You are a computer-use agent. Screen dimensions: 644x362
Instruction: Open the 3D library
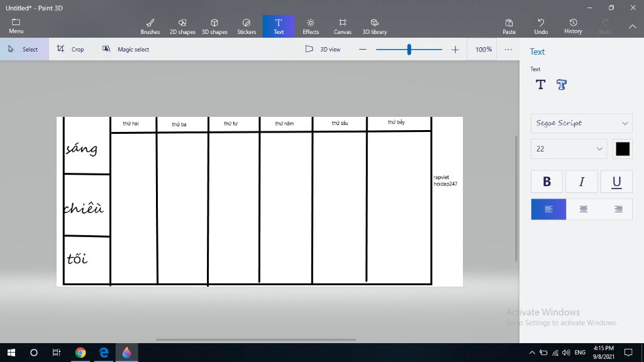[x=375, y=26]
